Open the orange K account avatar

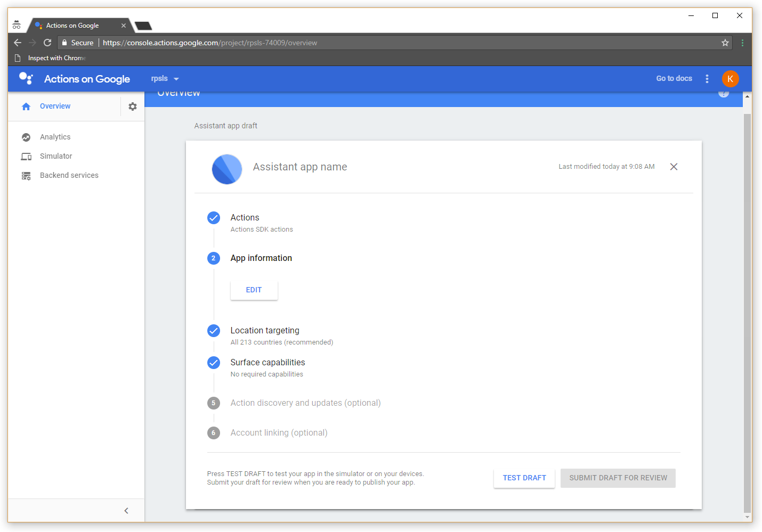click(730, 79)
